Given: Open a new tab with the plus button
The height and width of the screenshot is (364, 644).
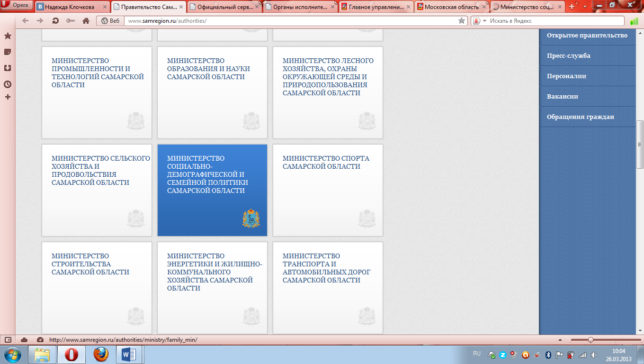Looking at the screenshot, I should tap(572, 7).
